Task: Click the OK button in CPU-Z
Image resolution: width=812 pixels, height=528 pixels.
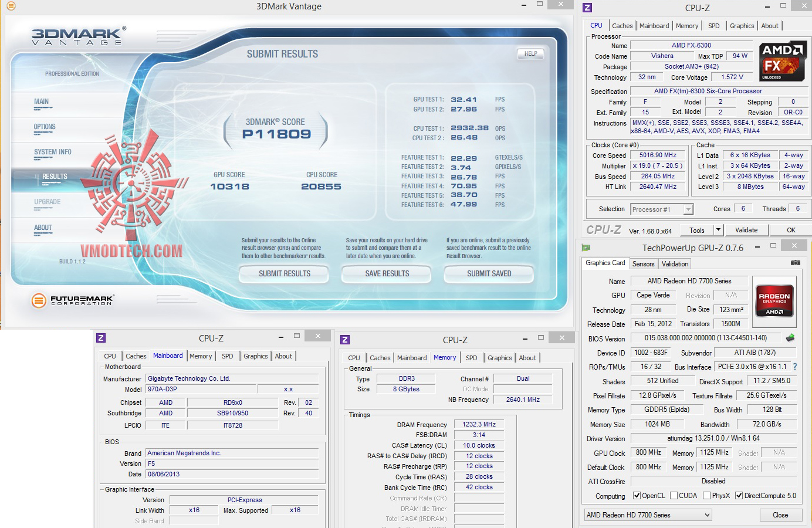Action: (791, 230)
